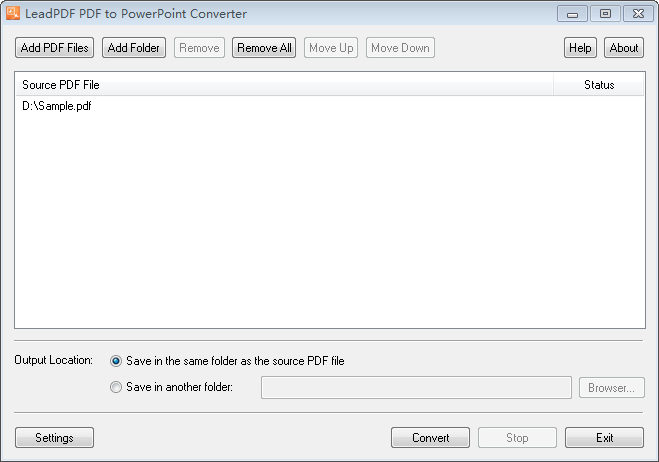The image size is (659, 462).
Task: Minimize the converter window
Action: [x=572, y=14]
